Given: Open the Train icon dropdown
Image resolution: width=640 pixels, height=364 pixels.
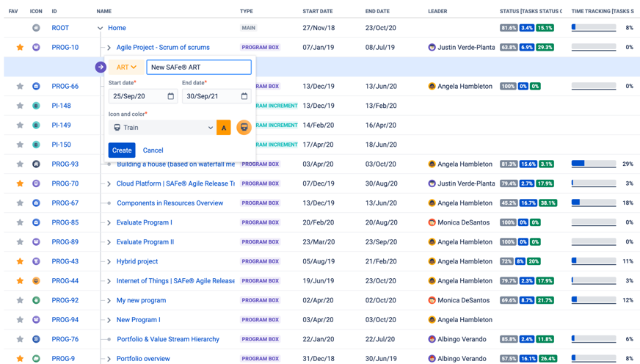Looking at the screenshot, I should 162,128.
